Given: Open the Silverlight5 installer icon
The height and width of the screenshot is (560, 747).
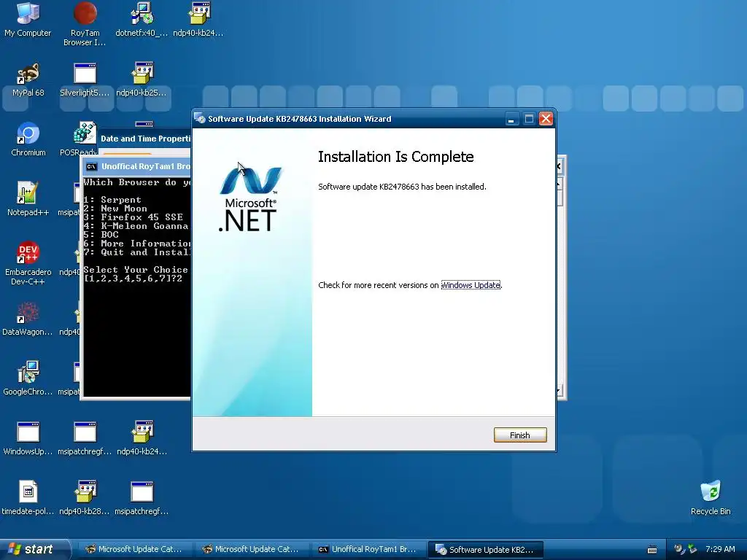Looking at the screenshot, I should [x=85, y=79].
